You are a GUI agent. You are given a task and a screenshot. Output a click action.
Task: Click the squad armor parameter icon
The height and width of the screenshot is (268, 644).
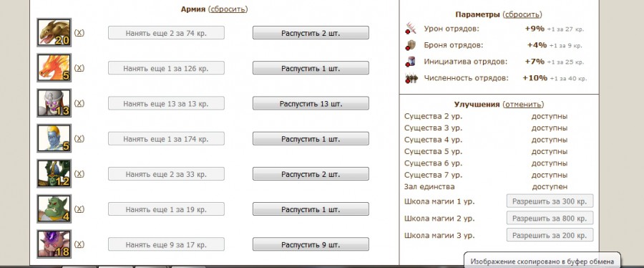pyautogui.click(x=411, y=45)
